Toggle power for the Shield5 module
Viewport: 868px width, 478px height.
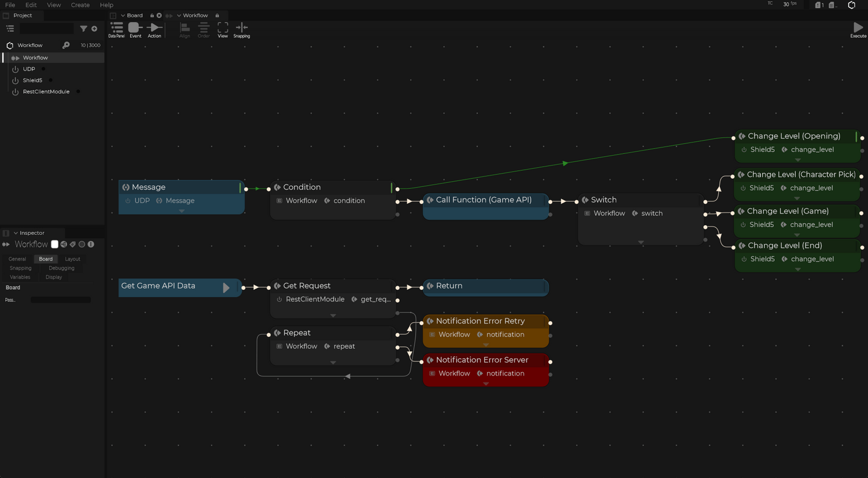click(16, 80)
